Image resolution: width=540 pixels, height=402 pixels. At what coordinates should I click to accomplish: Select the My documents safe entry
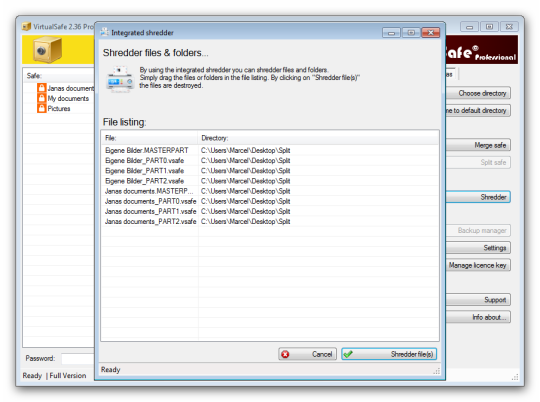[x=68, y=99]
